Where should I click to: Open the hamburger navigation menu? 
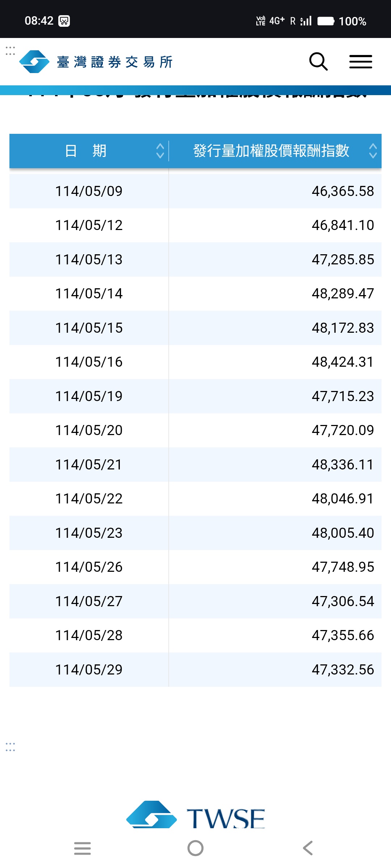(x=361, y=61)
